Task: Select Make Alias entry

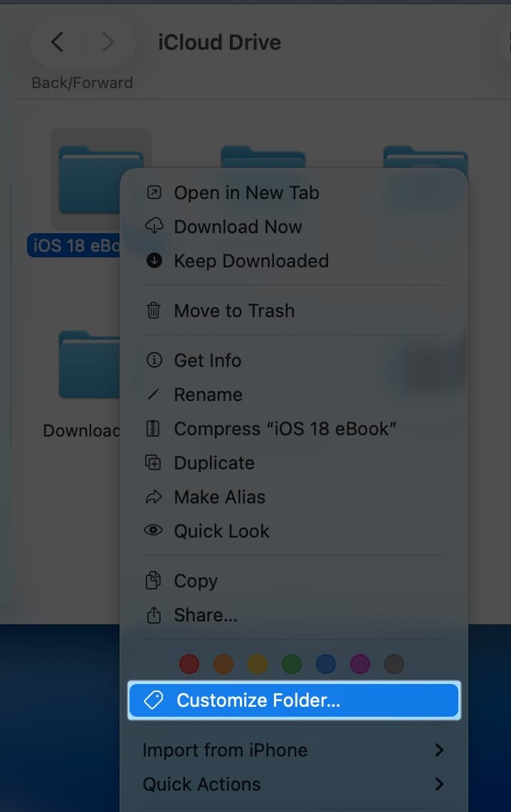Action: [x=294, y=497]
